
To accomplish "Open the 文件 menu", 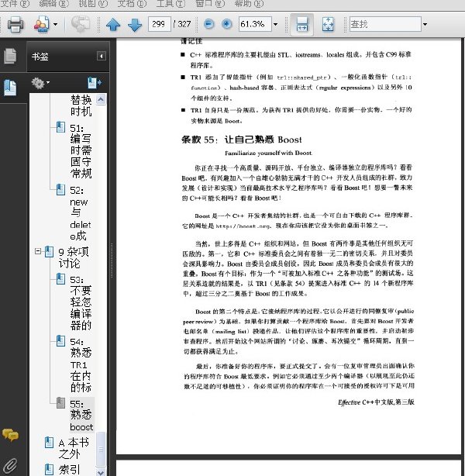I will coord(15,4).
